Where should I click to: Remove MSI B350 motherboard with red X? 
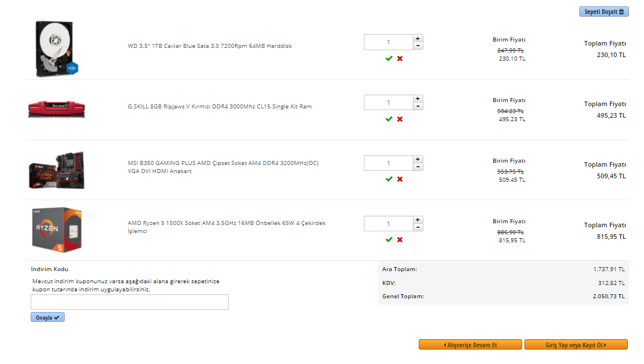pyautogui.click(x=400, y=179)
